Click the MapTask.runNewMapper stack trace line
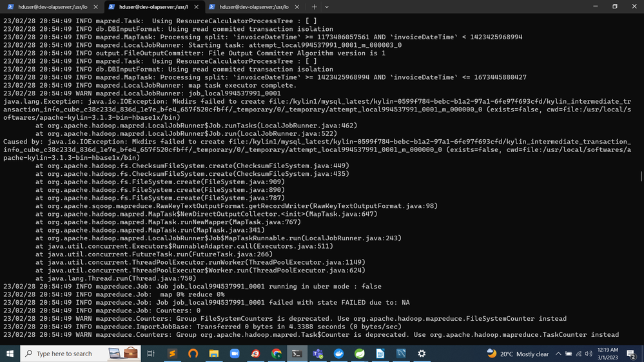The height and width of the screenshot is (362, 644). [x=168, y=222]
